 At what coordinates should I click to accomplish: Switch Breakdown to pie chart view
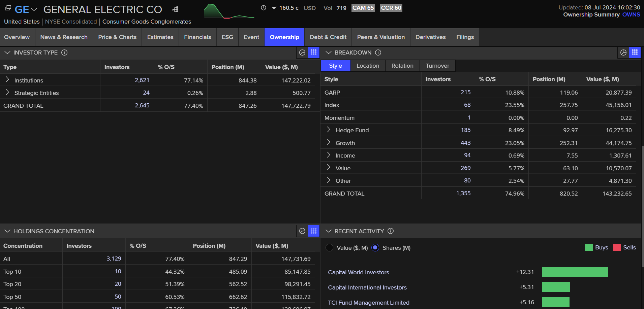point(623,53)
